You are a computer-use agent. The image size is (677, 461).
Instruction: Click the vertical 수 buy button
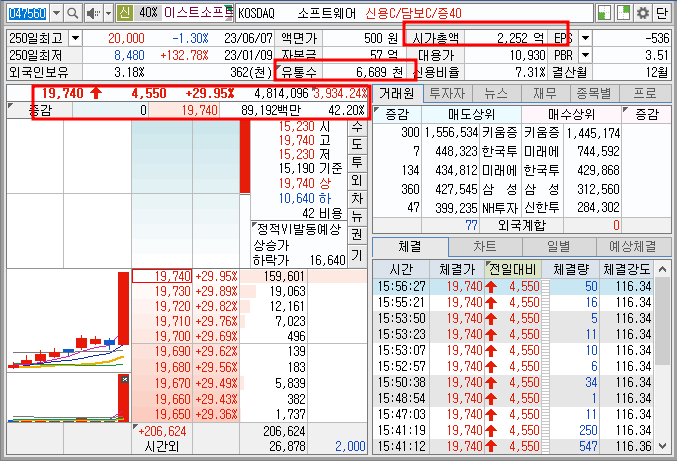click(x=357, y=126)
